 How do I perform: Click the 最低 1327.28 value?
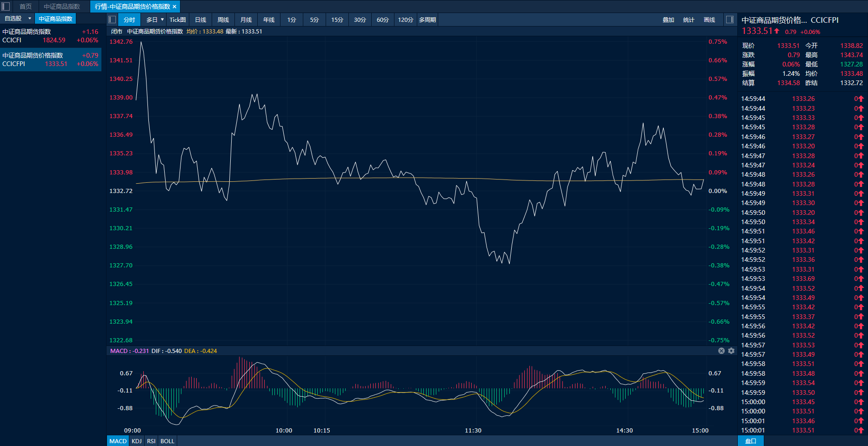[x=851, y=64]
